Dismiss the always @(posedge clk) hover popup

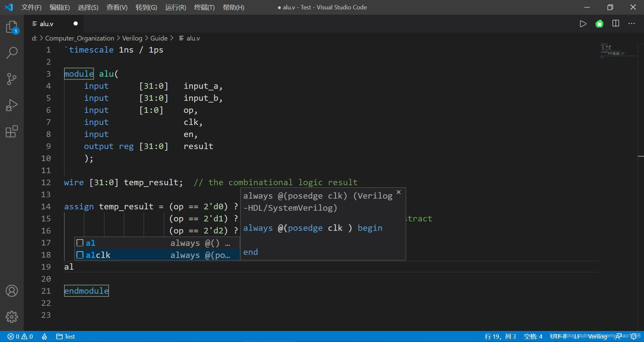pyautogui.click(x=398, y=192)
